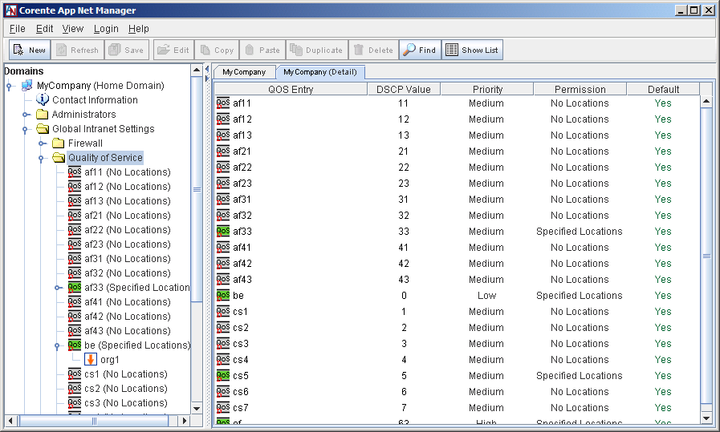Click the Refresh toolbar button
720x432 pixels.
[77, 50]
